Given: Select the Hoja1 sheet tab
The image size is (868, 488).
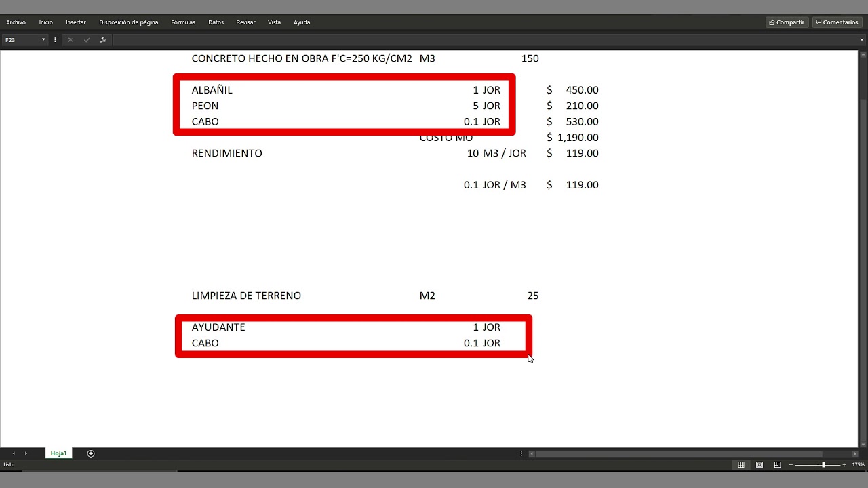Looking at the screenshot, I should (58, 453).
